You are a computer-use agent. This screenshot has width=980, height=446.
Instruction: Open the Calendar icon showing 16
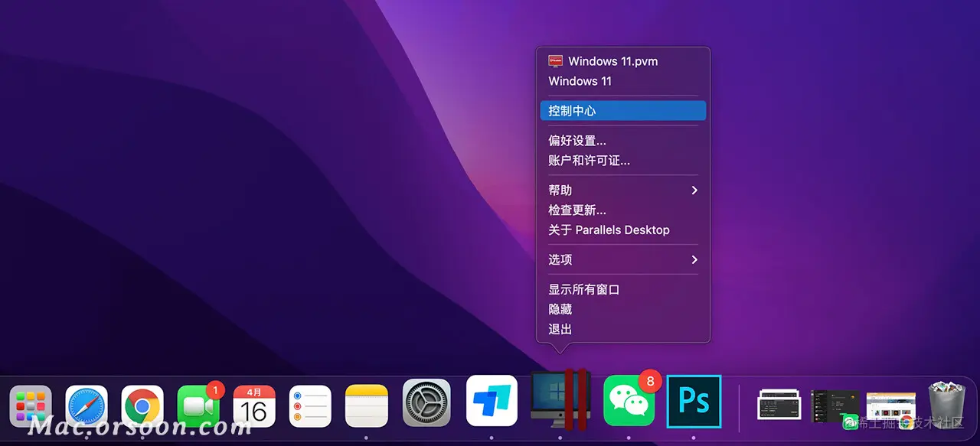click(x=254, y=406)
